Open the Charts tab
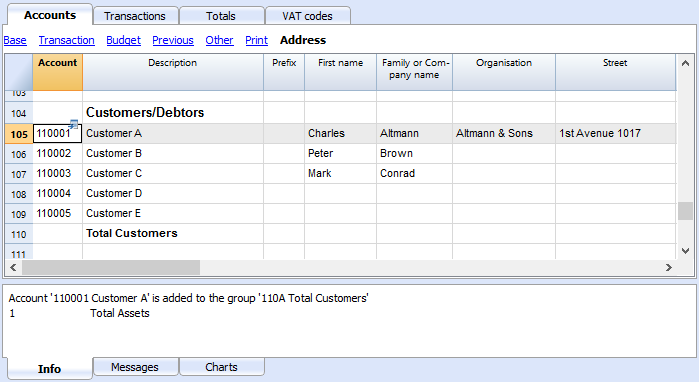The height and width of the screenshot is (382, 699). (221, 367)
